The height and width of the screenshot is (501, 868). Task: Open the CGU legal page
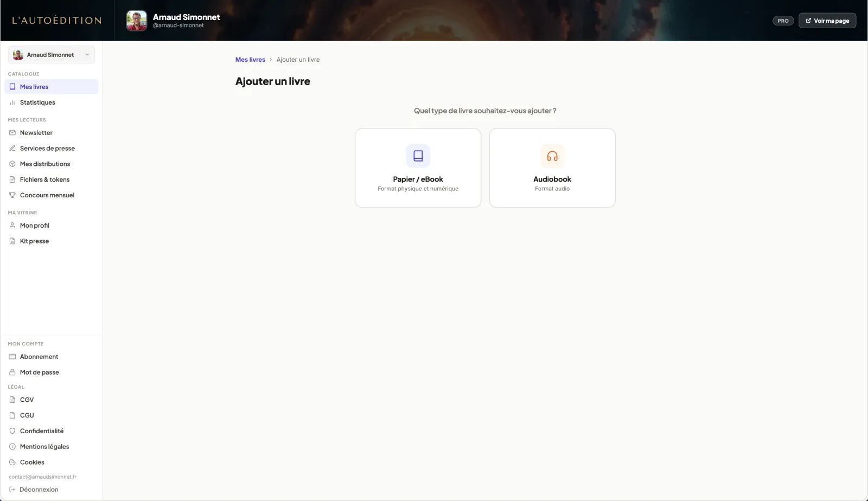[52, 415]
